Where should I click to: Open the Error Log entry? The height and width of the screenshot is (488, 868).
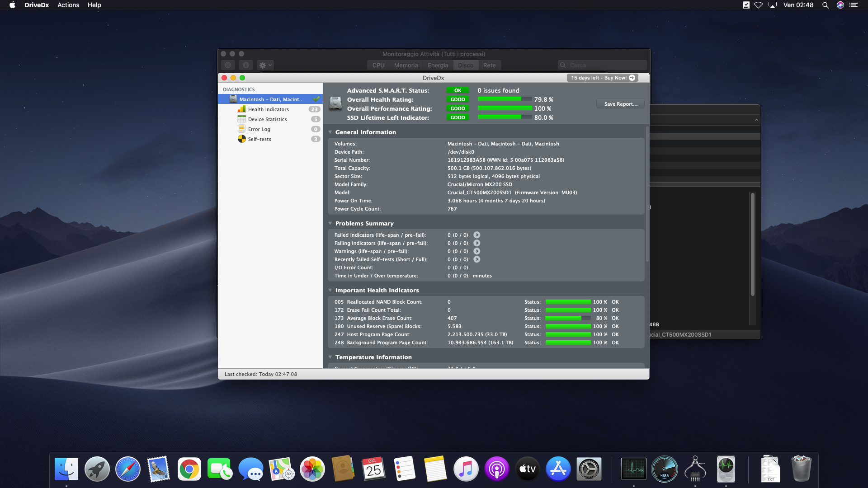[x=259, y=129]
